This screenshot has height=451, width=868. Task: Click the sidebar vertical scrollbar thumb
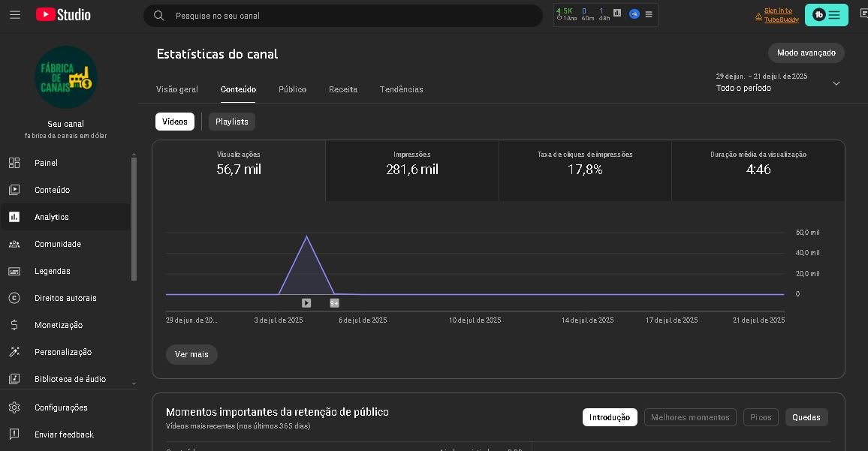pos(134,219)
